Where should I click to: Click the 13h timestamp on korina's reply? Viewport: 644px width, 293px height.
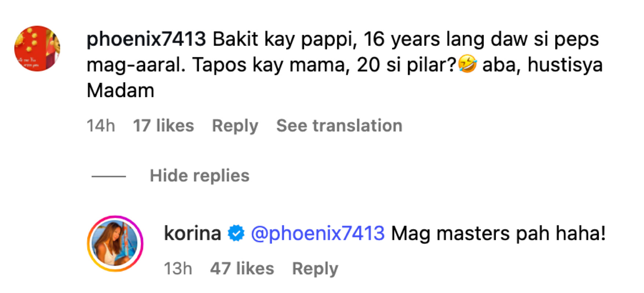click(178, 268)
